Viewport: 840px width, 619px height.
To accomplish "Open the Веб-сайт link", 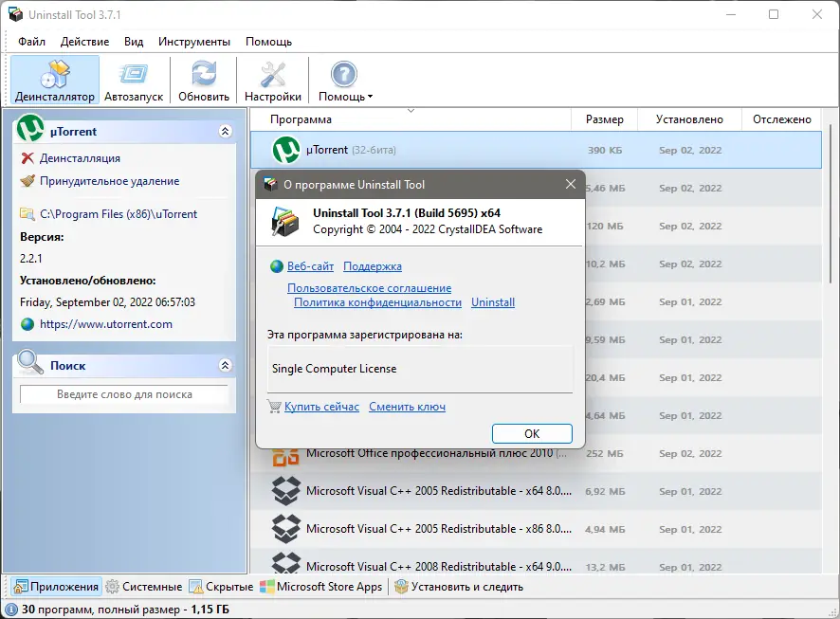I will (310, 266).
